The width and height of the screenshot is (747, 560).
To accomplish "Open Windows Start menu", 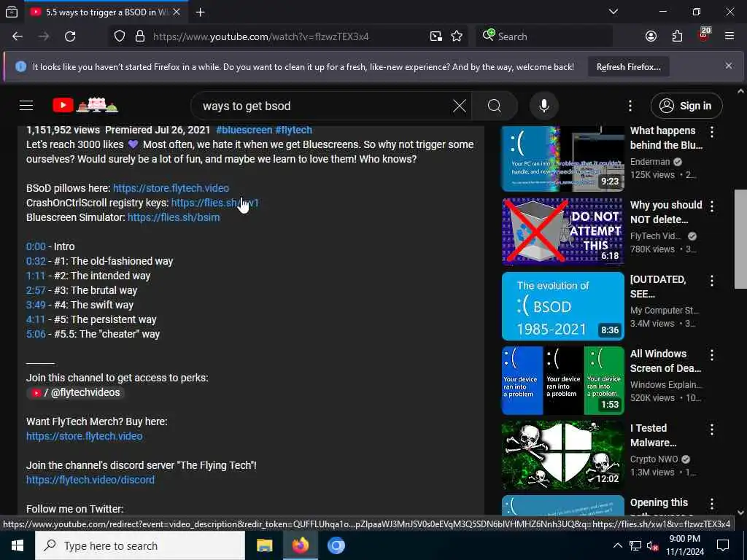I will click(x=18, y=545).
